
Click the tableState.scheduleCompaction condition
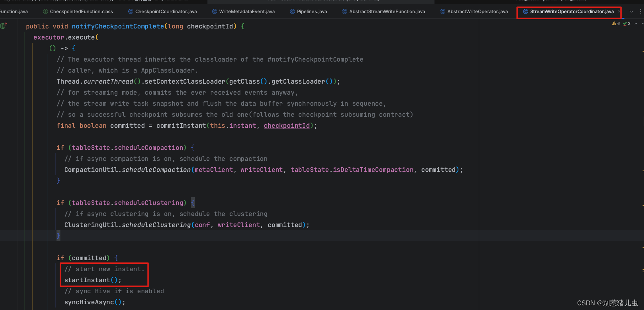128,148
